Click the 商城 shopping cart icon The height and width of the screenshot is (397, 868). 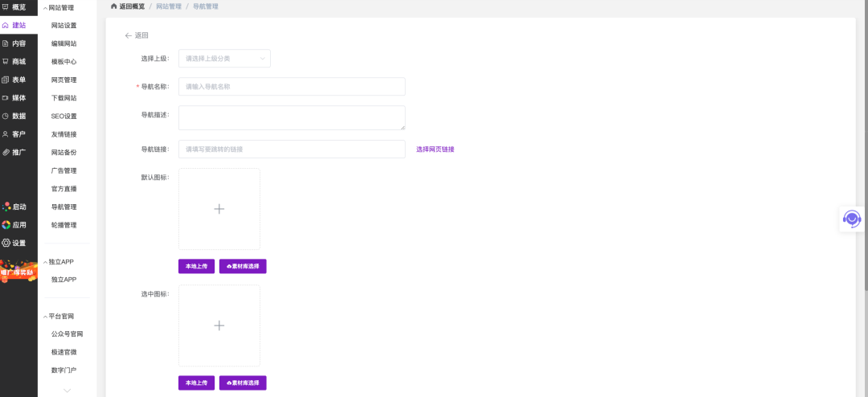[6, 61]
